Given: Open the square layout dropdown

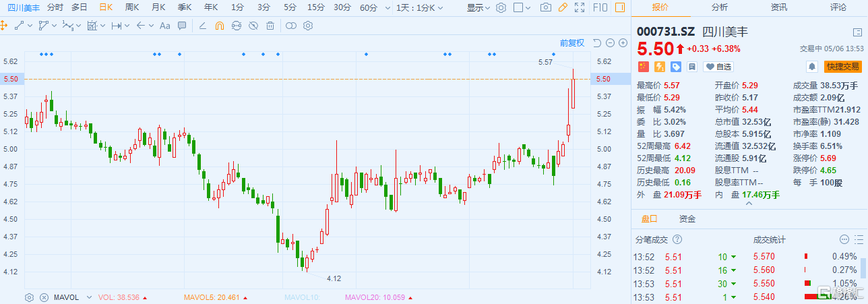Looking at the screenshot, I should 522,7.
